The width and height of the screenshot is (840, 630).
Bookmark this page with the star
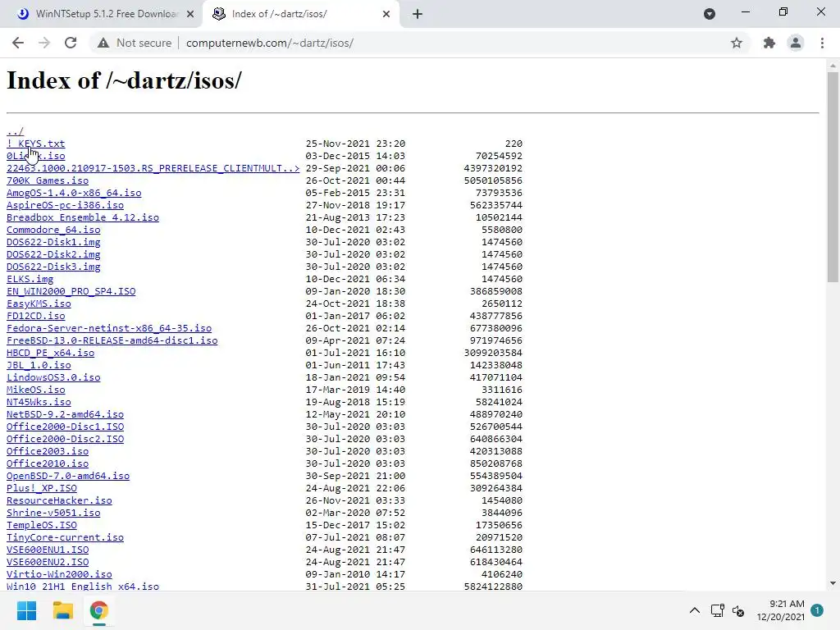737,43
